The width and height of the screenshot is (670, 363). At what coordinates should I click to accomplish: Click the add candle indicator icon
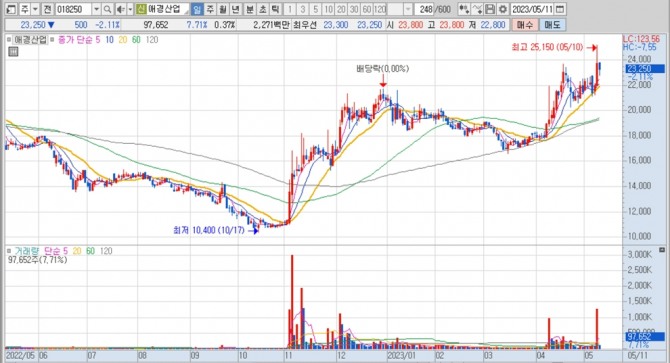(x=464, y=9)
